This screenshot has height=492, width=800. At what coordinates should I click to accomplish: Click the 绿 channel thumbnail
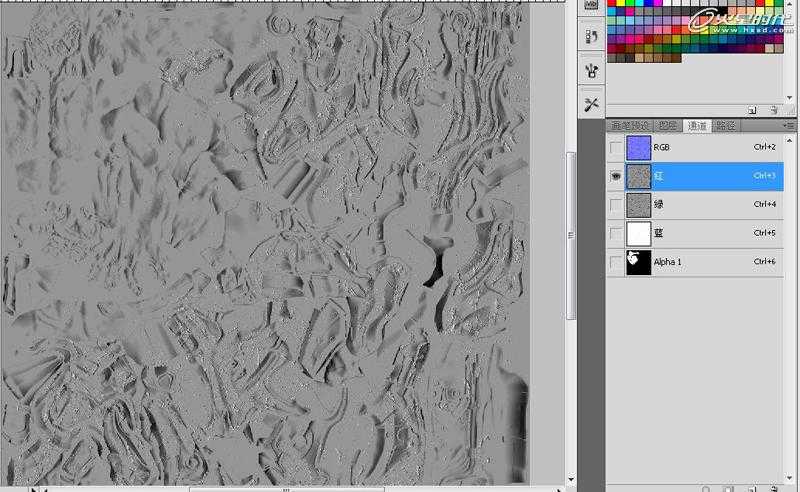(639, 205)
